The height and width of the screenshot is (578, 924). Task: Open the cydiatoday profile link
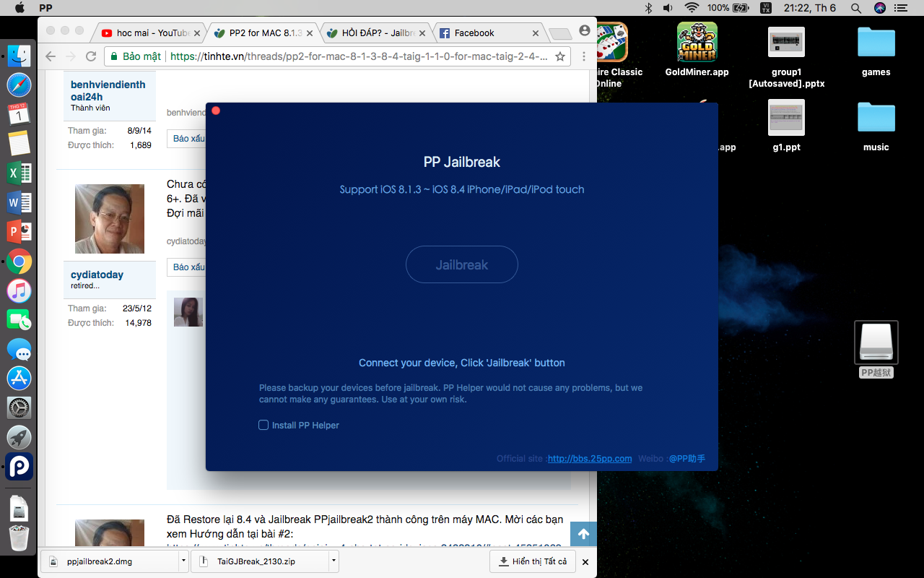[x=97, y=275]
